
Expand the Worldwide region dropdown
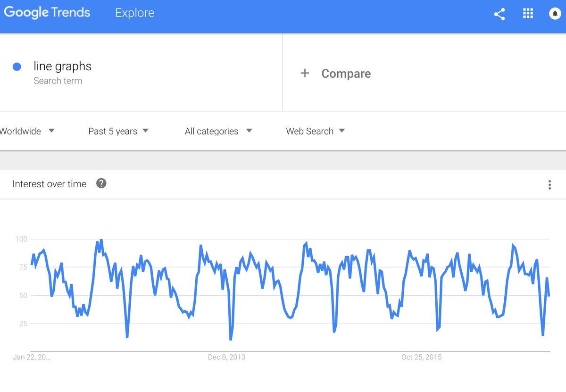coord(27,131)
